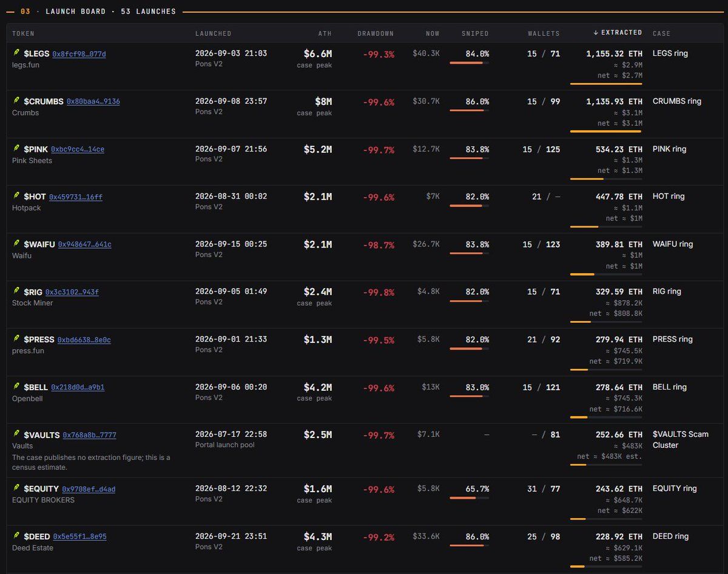The height and width of the screenshot is (574, 728).
Task: Open the $CRUMBS contract address 0x80baa4…9136
Action: pyautogui.click(x=93, y=101)
